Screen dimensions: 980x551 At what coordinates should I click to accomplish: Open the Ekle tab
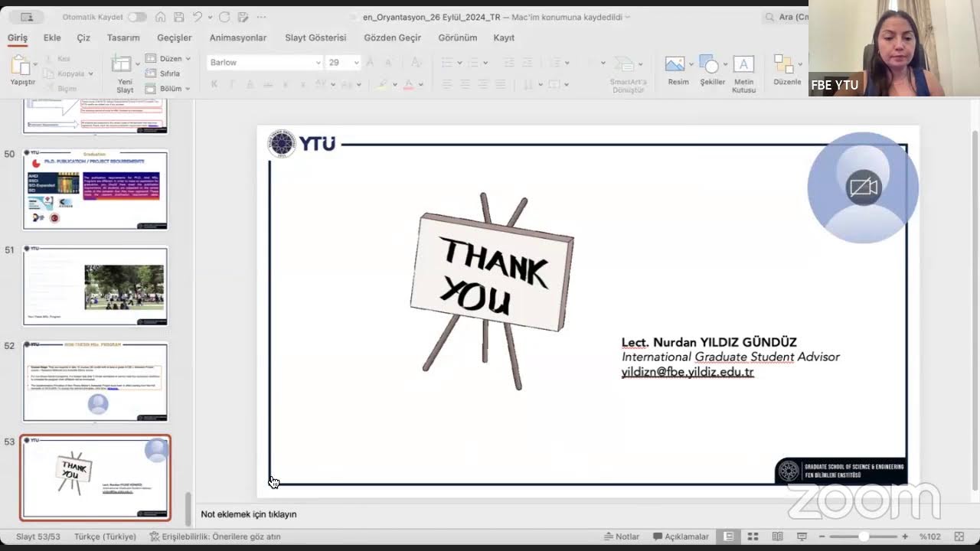(52, 37)
